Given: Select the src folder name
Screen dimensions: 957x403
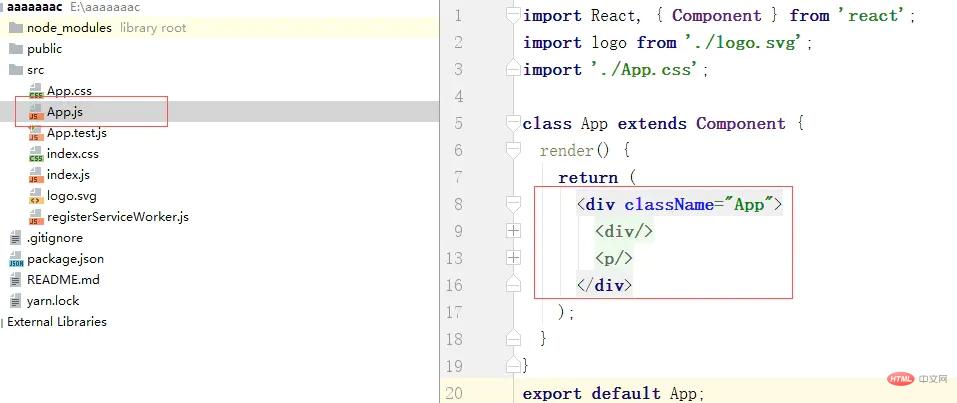Looking at the screenshot, I should coord(35,70).
